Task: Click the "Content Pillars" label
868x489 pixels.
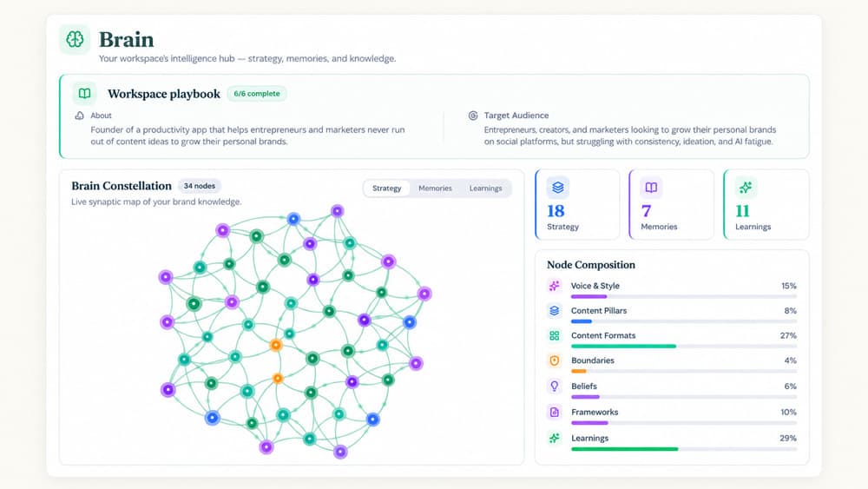Action: [x=599, y=311]
